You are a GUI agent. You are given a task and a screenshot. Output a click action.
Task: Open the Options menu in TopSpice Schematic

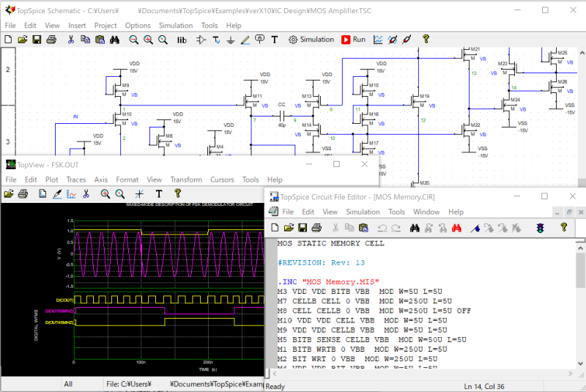point(138,26)
